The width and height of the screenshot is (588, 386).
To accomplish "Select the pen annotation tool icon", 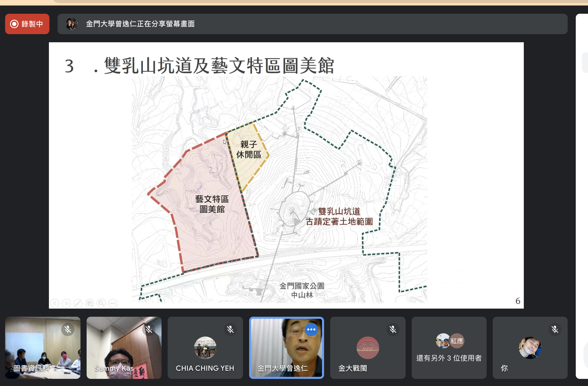I will 78,303.
